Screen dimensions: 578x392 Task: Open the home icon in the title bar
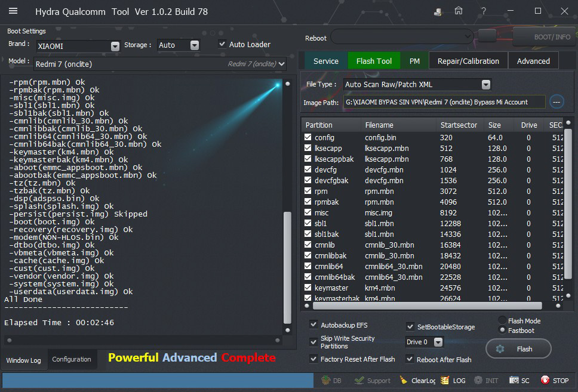pyautogui.click(x=458, y=11)
